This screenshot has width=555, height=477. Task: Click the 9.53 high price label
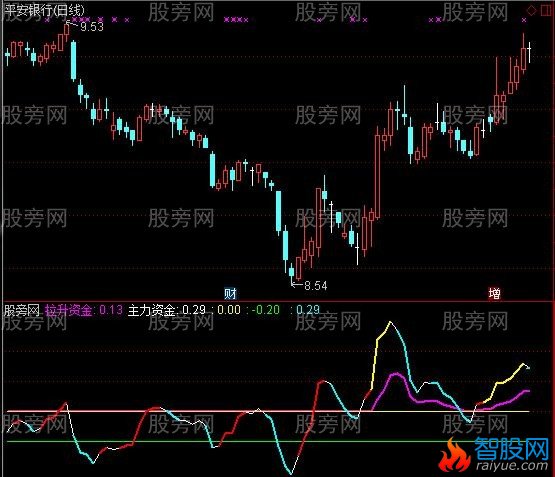tap(92, 27)
